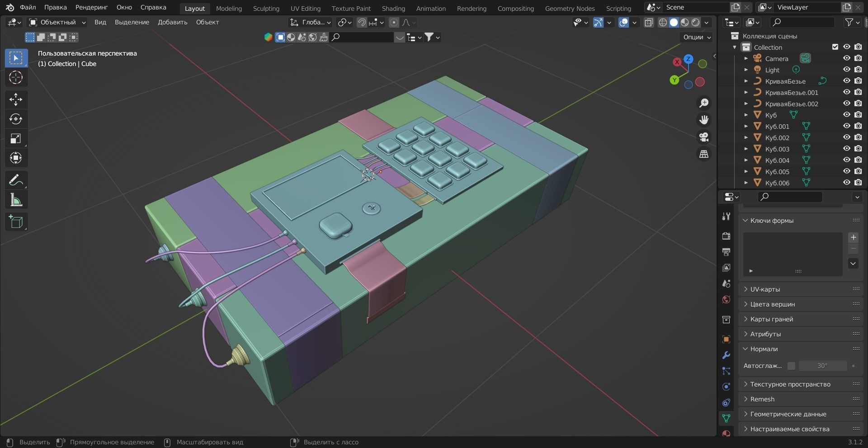Viewport: 868px width, 448px height.
Task: Toggle viewport gizmos
Action: pyautogui.click(x=598, y=23)
